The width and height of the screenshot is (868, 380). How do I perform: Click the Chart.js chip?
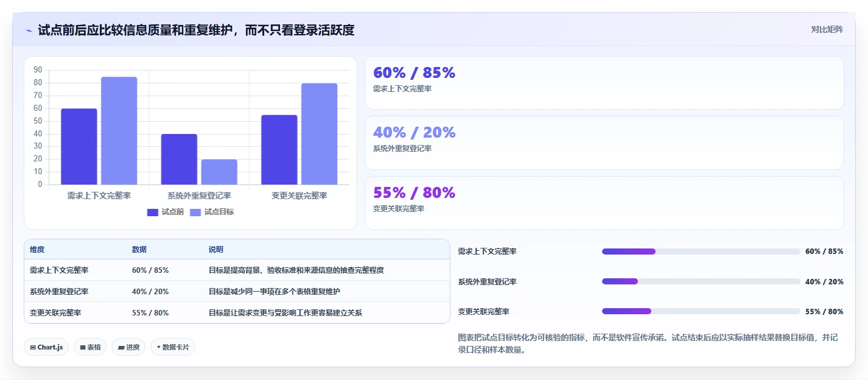pos(46,347)
